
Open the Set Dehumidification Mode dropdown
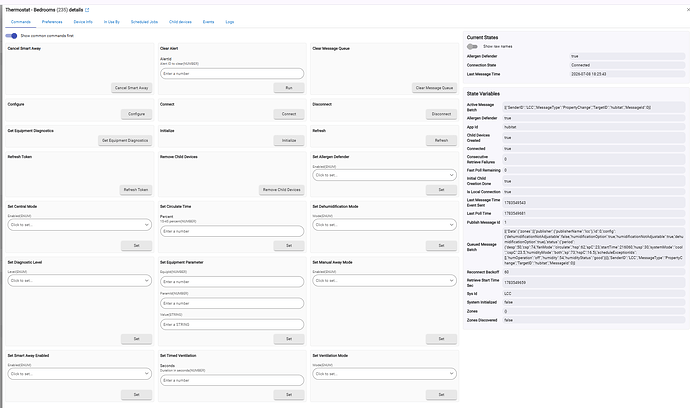[x=384, y=224]
